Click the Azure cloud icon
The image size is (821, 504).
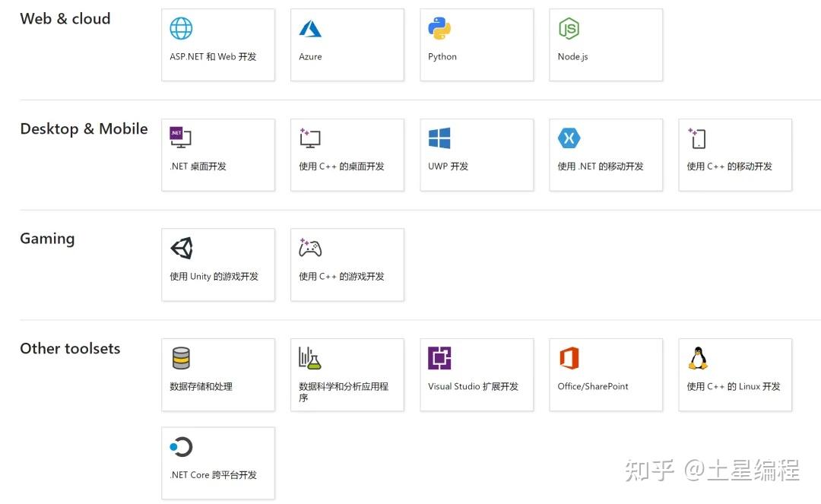click(x=310, y=28)
